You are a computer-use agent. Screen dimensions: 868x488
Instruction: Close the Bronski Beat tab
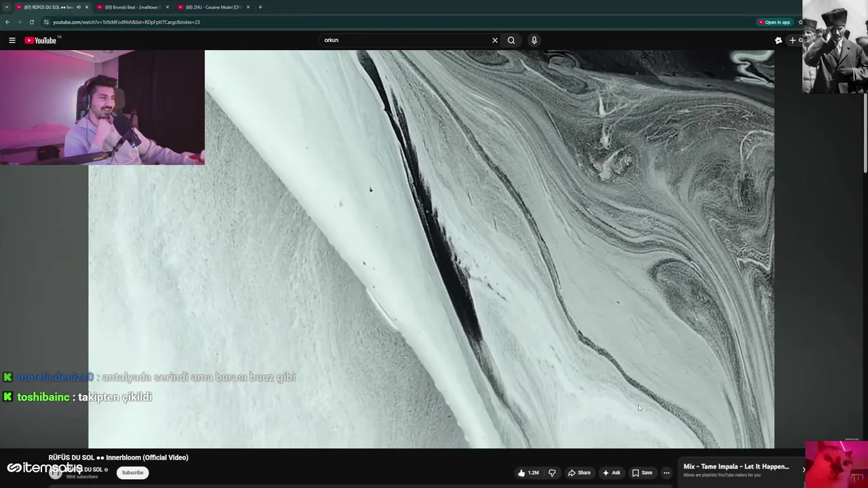click(167, 7)
